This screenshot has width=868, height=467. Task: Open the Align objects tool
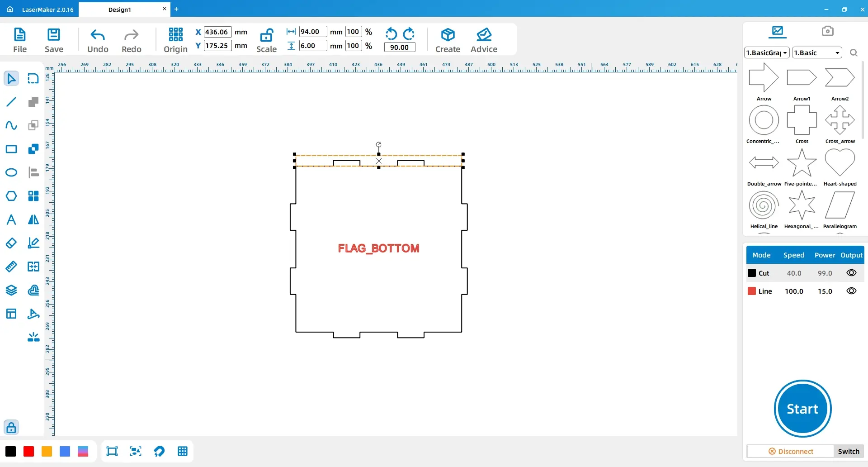pyautogui.click(x=33, y=172)
